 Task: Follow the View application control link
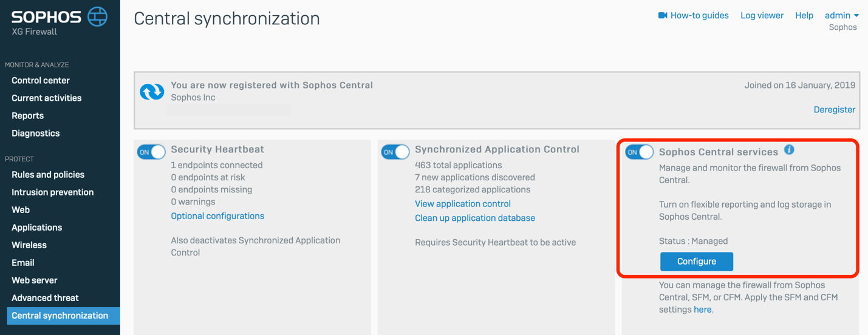[x=462, y=203]
